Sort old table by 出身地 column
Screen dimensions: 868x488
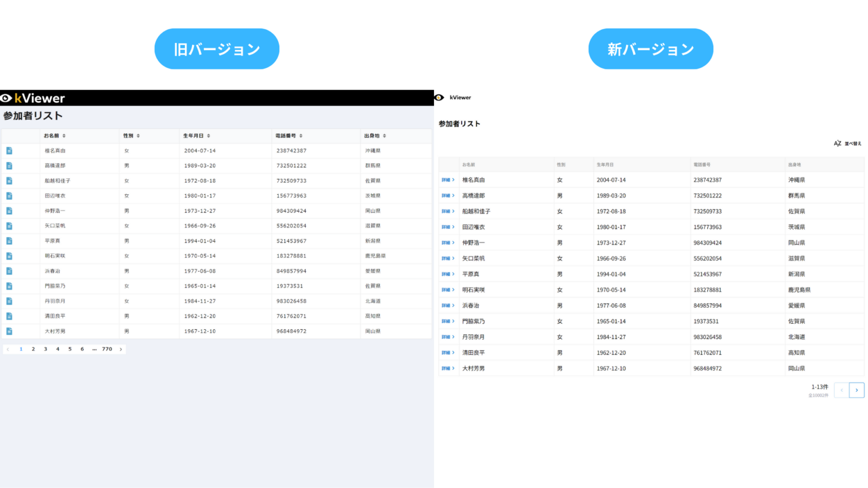click(x=384, y=136)
